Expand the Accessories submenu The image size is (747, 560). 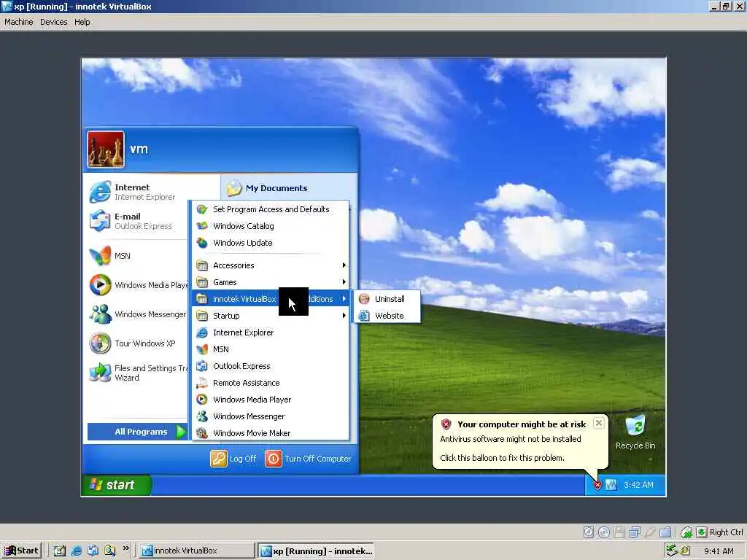click(270, 265)
